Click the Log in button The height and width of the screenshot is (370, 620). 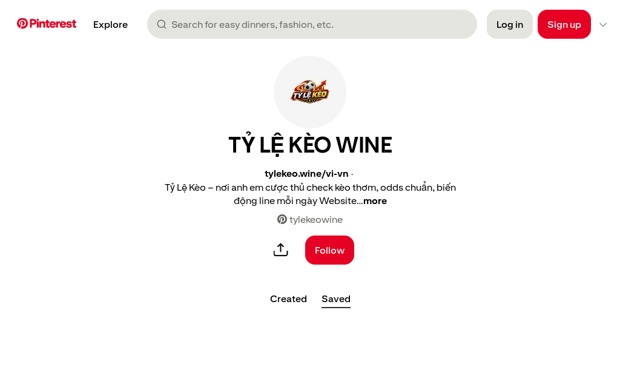[x=510, y=25]
